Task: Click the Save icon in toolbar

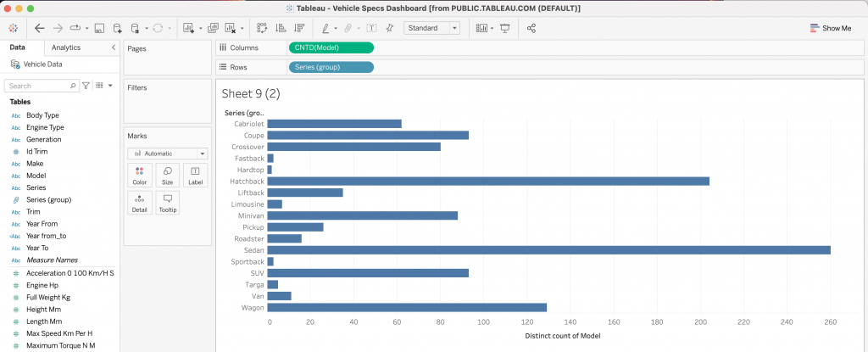Action: [99, 28]
